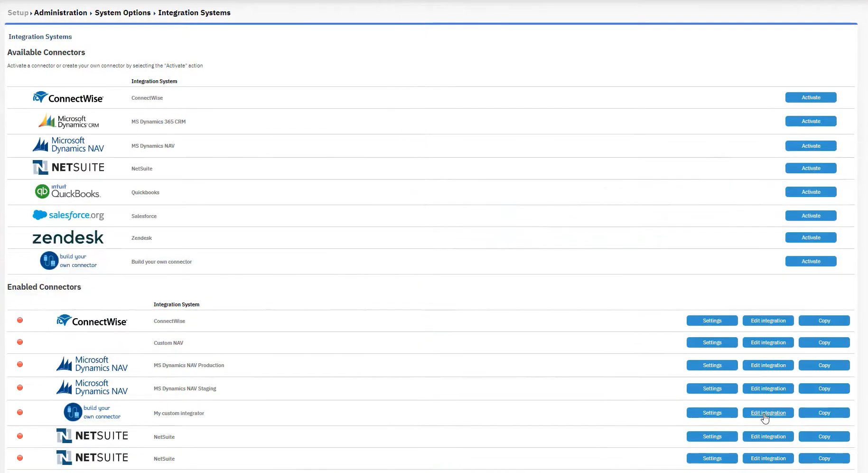Copy the Custom NAV connector
This screenshot has height=473, width=868.
(824, 342)
